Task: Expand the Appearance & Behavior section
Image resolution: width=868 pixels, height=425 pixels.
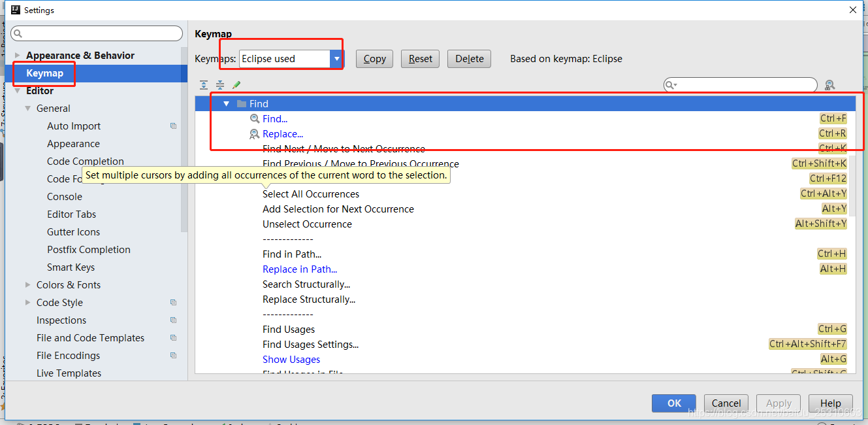Action: [17, 56]
